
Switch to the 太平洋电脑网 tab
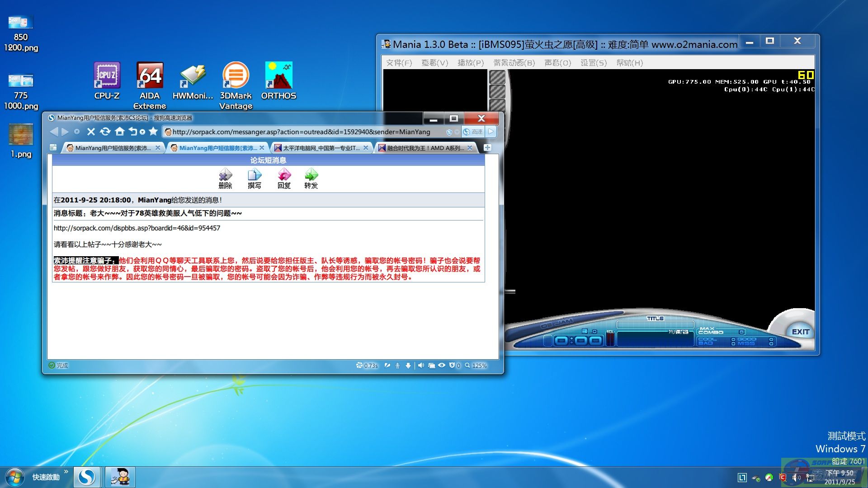coord(321,148)
